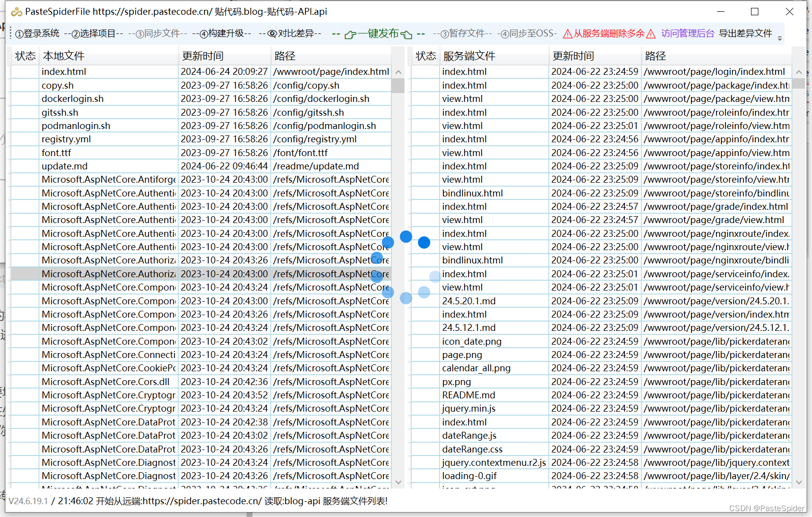This screenshot has width=812, height=517.
Task: Open the 访问管理后台 link
Action: (687, 33)
